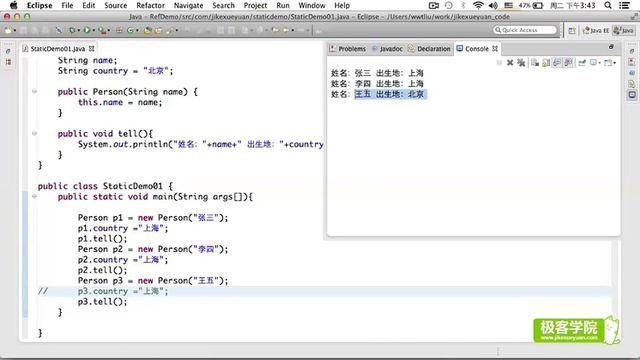Screen dimensions: 640x360
Task: Click the Remove Launch X icon in Console
Action: pyautogui.click(x=510, y=63)
